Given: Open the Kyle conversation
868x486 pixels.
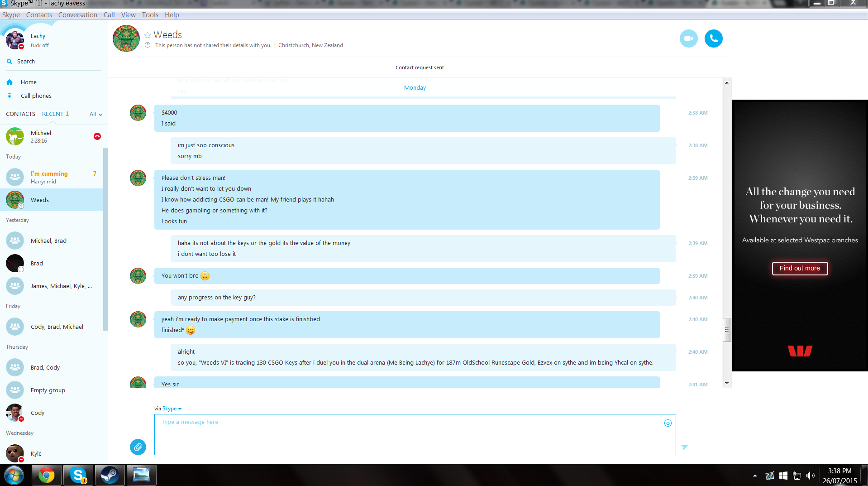Looking at the screenshot, I should coord(52,453).
